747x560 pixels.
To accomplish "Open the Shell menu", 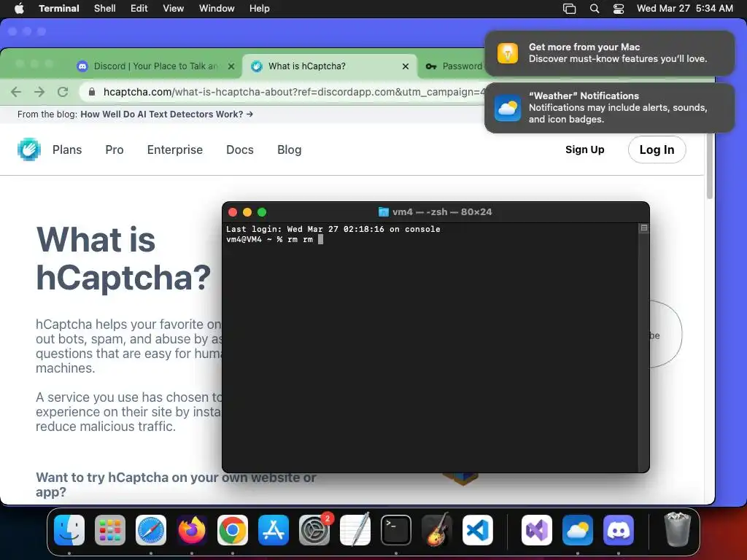I will click(x=105, y=9).
